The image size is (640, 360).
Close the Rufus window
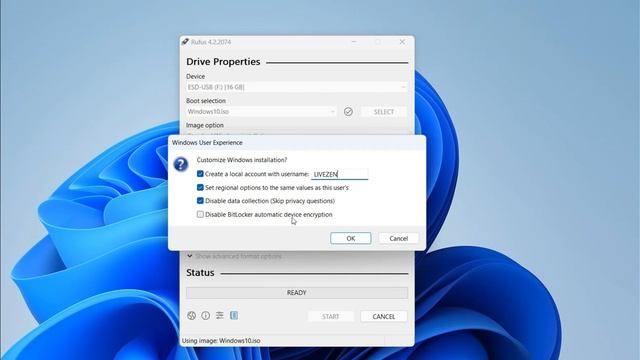(402, 42)
